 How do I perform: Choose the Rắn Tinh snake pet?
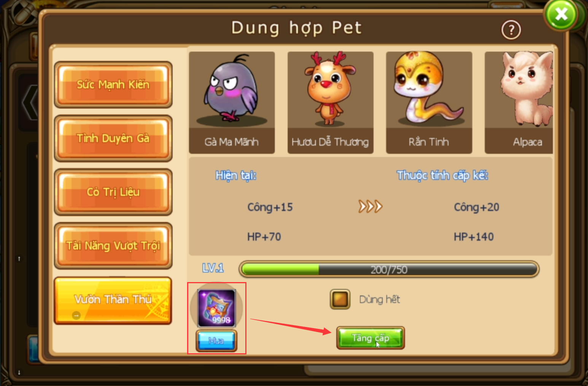[x=429, y=103]
